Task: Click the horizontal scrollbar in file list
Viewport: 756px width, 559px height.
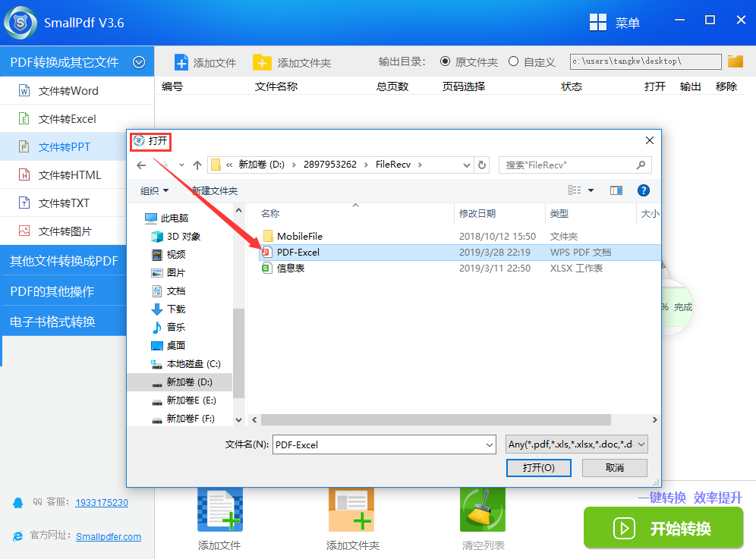Action: point(436,419)
